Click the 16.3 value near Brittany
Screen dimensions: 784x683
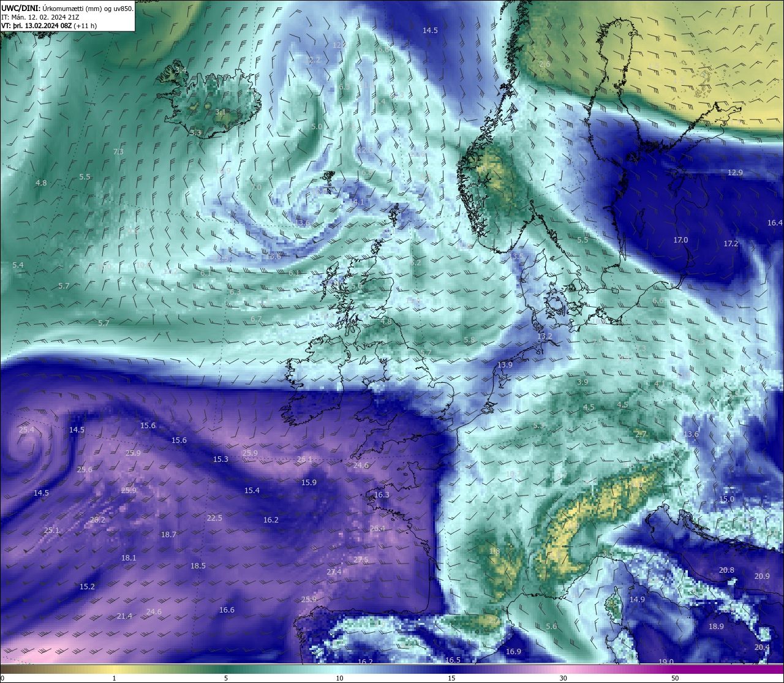pyautogui.click(x=382, y=494)
